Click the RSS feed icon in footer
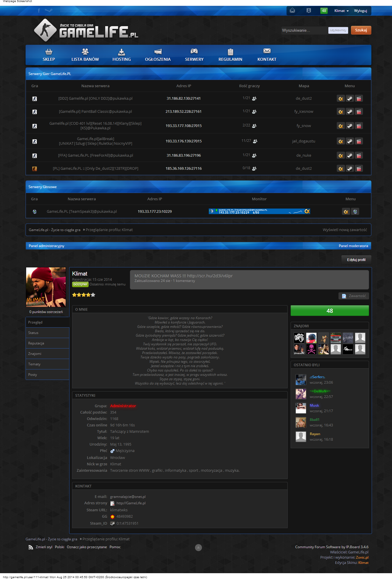 31,547
